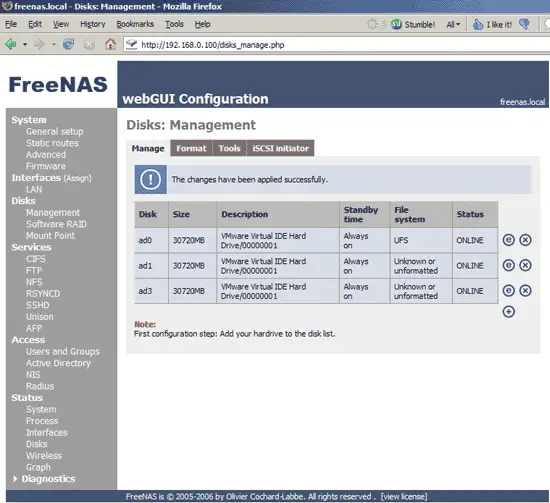Open the RSYNCD service settings
This screenshot has width=550, height=503.
(x=43, y=294)
